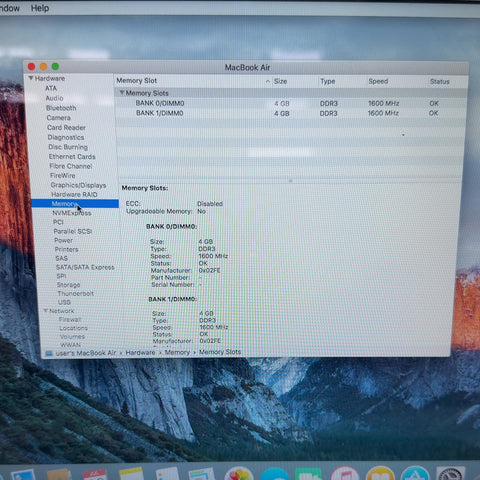This screenshot has width=480, height=480.
Task: Click the Speed column header
Action: (378, 81)
